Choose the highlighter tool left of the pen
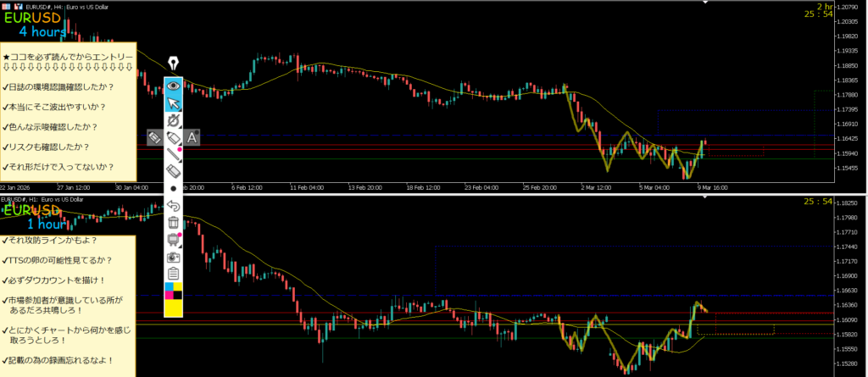Screen dimensions: 868x377 pos(154,136)
